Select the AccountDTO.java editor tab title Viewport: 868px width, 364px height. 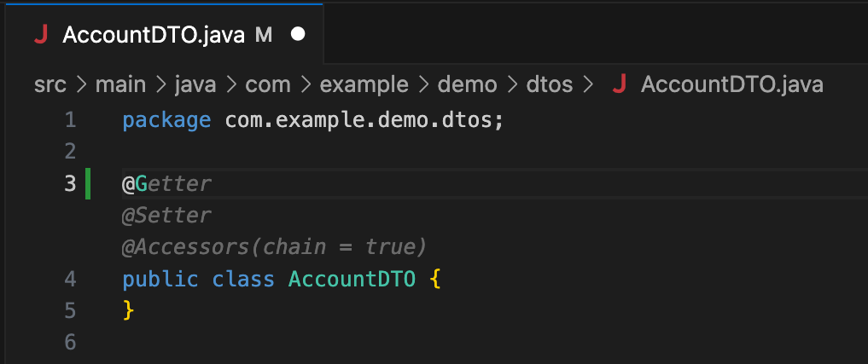coord(154,35)
